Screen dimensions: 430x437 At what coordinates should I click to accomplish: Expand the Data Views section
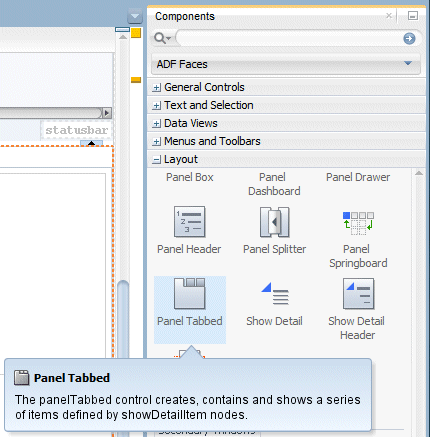[156, 124]
